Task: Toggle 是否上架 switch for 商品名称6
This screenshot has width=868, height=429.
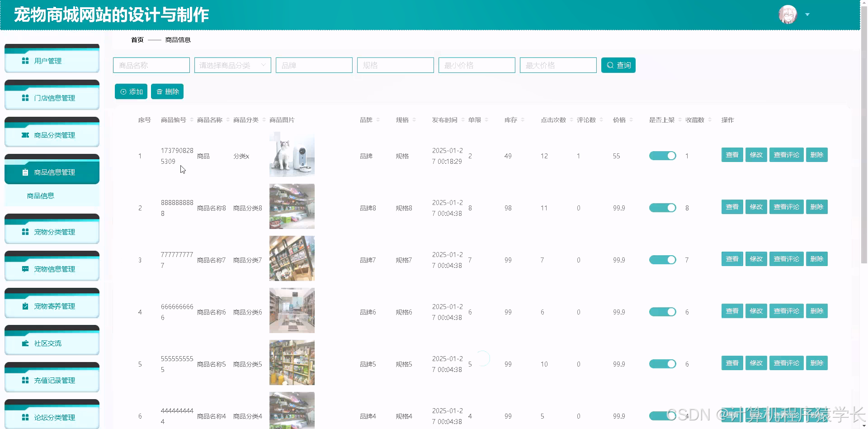Action: 663,312
